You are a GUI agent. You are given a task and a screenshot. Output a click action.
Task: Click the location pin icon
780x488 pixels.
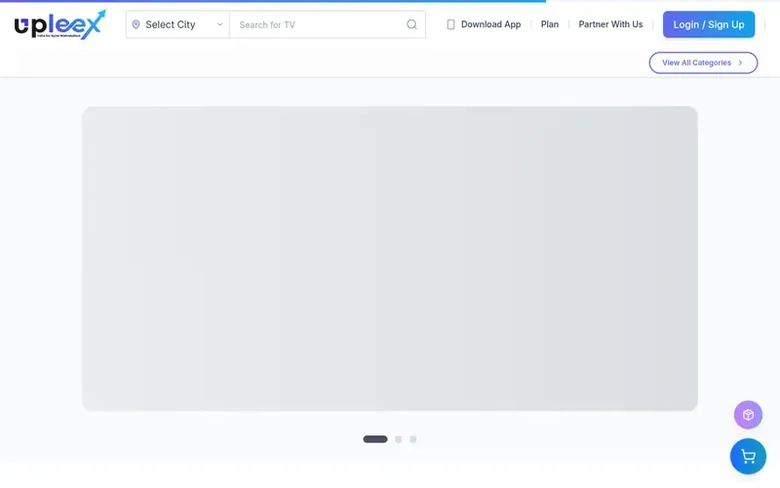point(136,24)
